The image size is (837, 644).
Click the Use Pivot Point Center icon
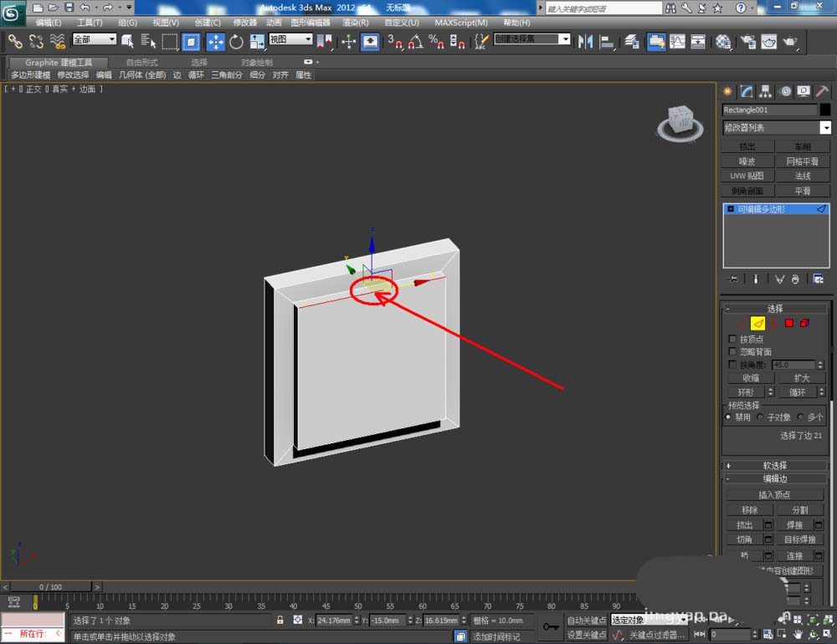coord(324,42)
